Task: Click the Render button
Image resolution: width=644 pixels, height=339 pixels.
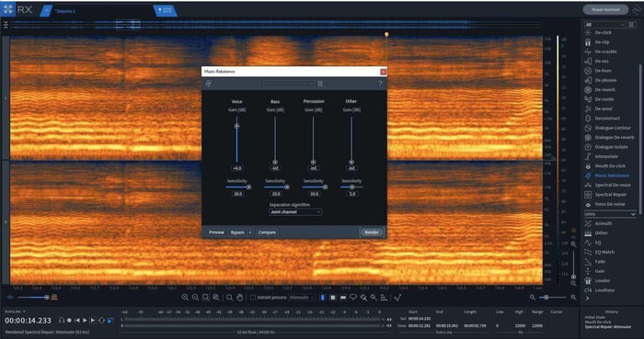Action: 372,232
